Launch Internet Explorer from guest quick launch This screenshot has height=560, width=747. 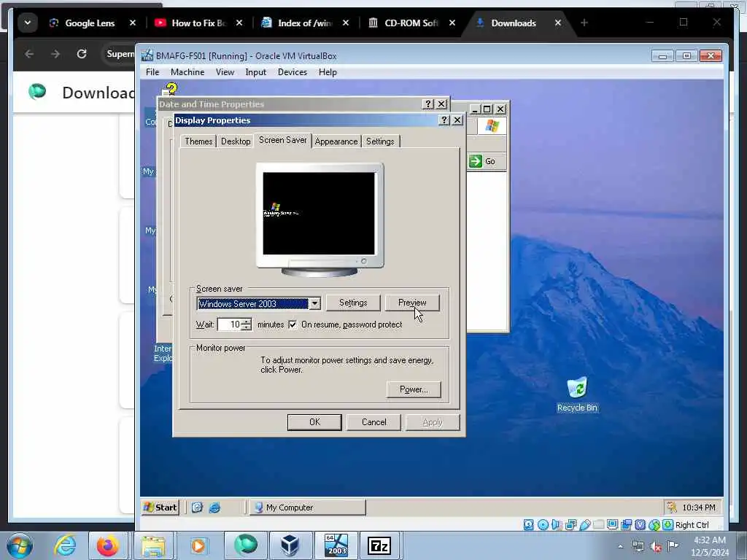214,507
